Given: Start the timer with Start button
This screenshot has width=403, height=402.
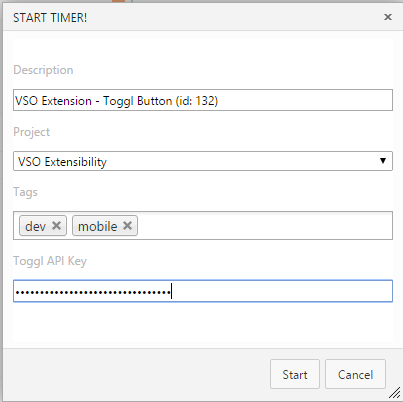Looking at the screenshot, I should [x=295, y=374].
